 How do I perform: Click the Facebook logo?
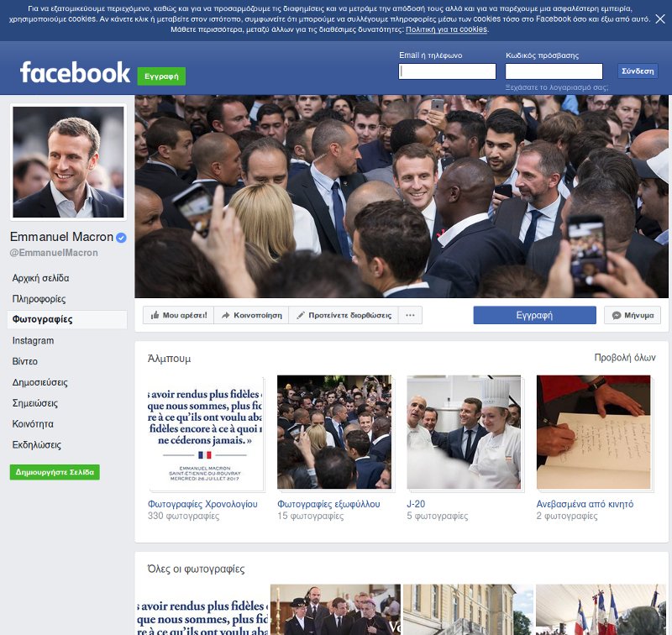click(x=75, y=72)
